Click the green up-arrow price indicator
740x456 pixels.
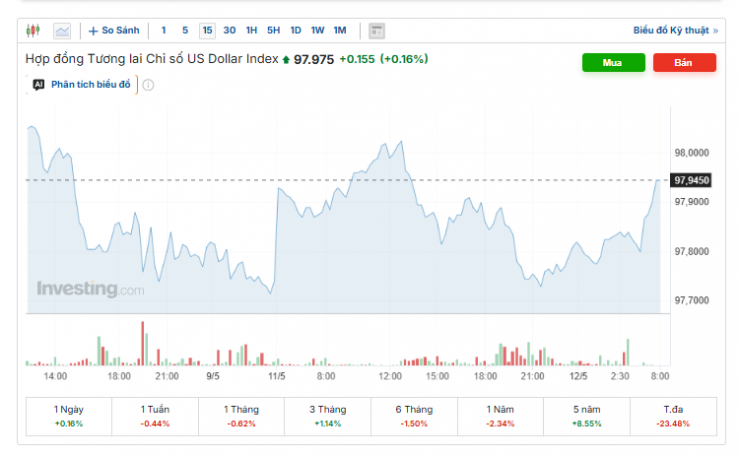[x=286, y=60]
